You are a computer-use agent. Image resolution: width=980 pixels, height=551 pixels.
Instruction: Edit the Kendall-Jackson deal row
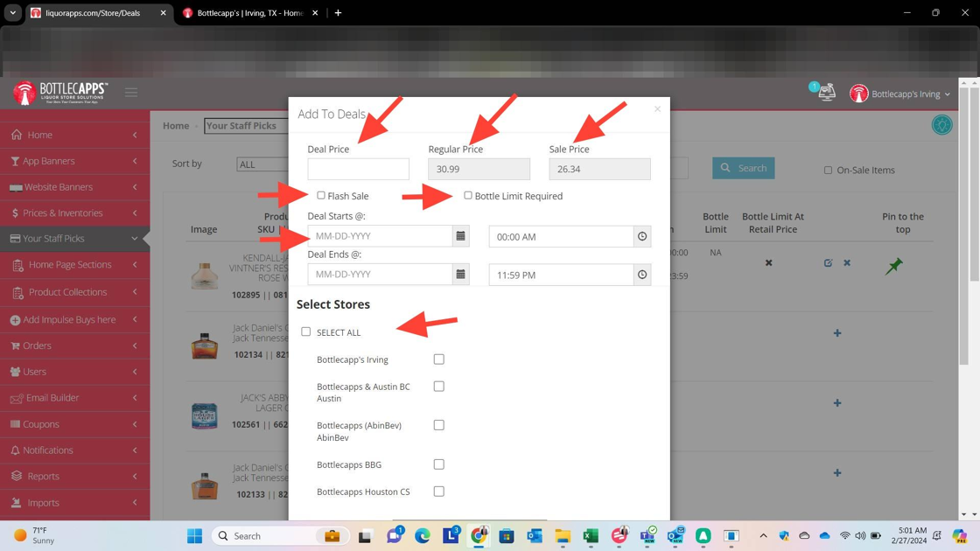coord(828,263)
